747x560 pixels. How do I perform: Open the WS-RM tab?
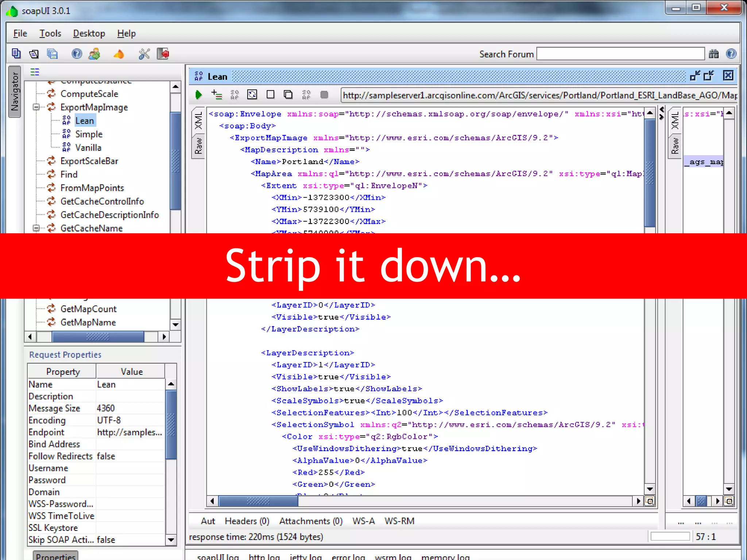tap(399, 521)
